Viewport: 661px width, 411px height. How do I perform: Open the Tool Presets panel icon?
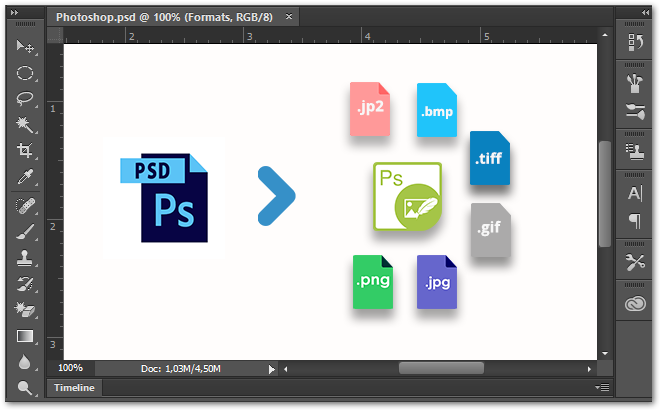pos(635,262)
